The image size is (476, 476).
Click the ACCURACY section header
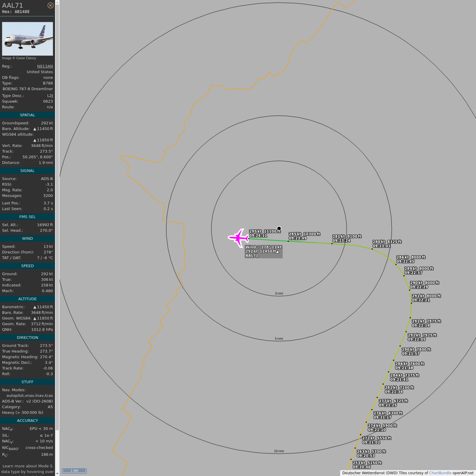click(27, 420)
